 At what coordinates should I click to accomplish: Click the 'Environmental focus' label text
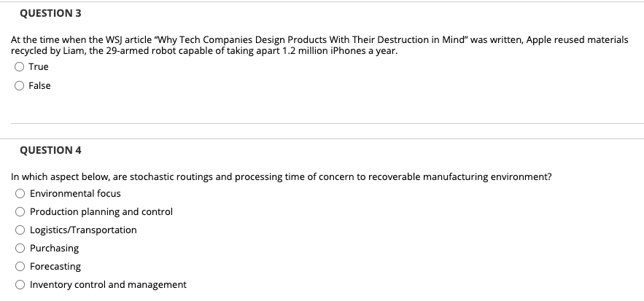click(x=75, y=193)
